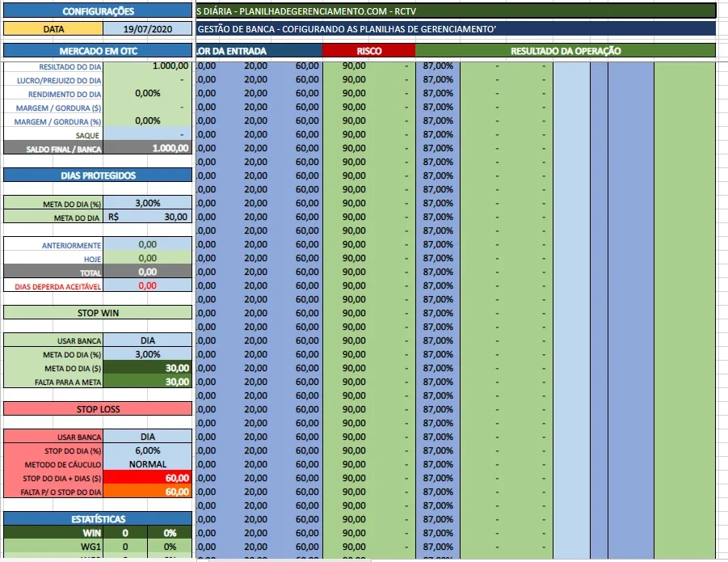The width and height of the screenshot is (728, 562).
Task: Select the SALDO FINAL 1.000,00 value
Action: tap(148, 148)
